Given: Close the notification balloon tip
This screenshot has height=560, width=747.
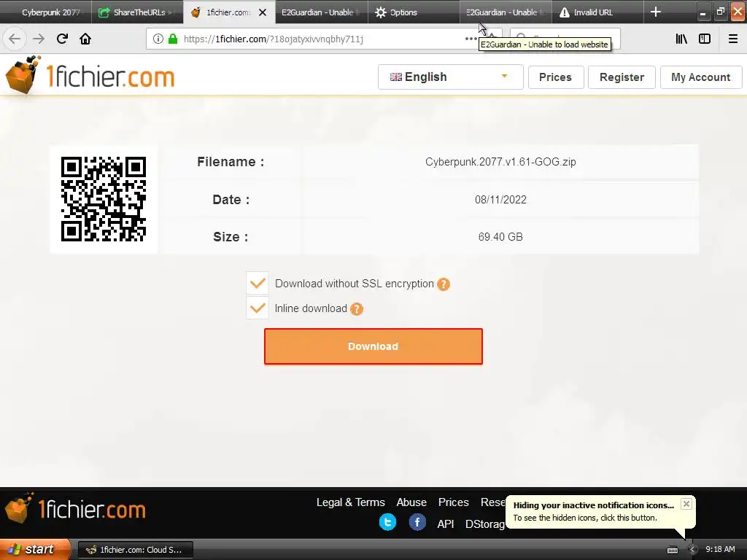Looking at the screenshot, I should tap(686, 504).
